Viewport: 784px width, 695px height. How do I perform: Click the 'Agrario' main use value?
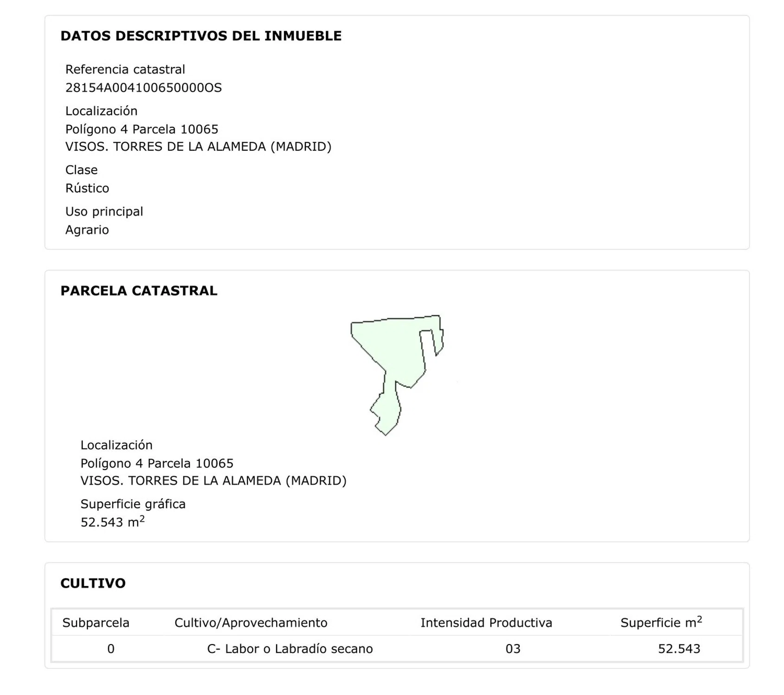(x=87, y=230)
